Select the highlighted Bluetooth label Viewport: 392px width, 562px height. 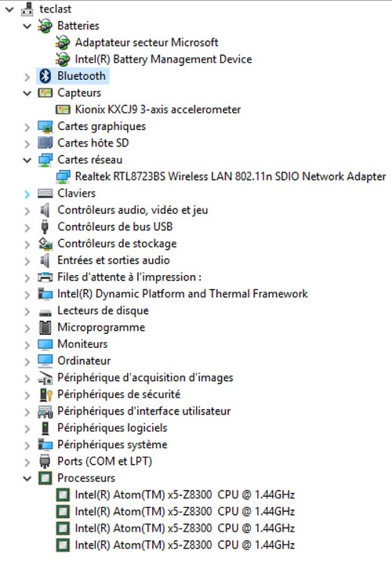coord(82,76)
